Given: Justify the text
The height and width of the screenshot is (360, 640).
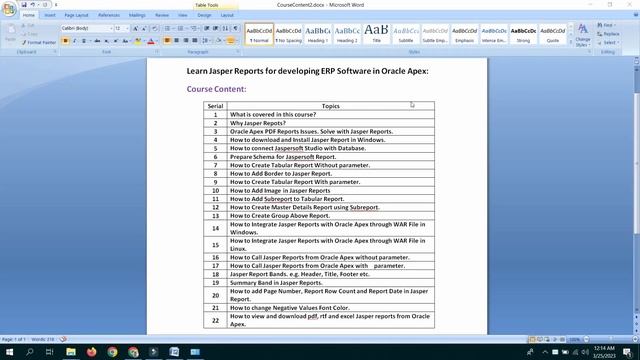Looking at the screenshot, I should click(195, 41).
